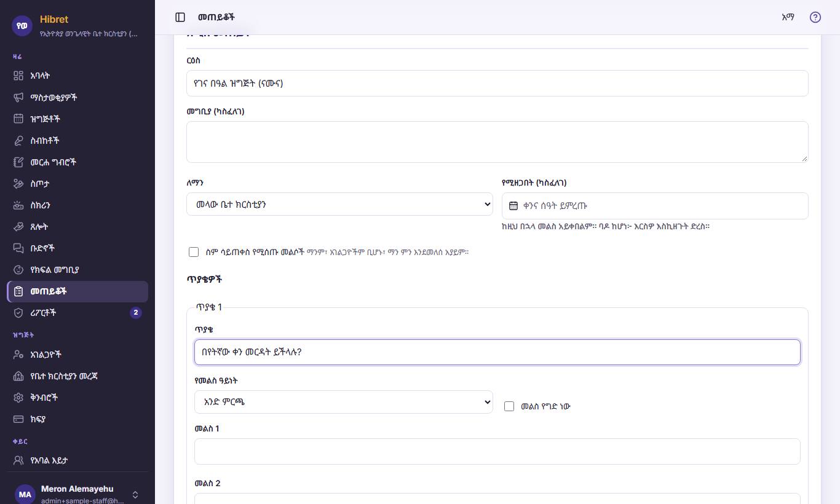Expand the Meron Alemayehu account menu
840x504 pixels.
point(77,494)
